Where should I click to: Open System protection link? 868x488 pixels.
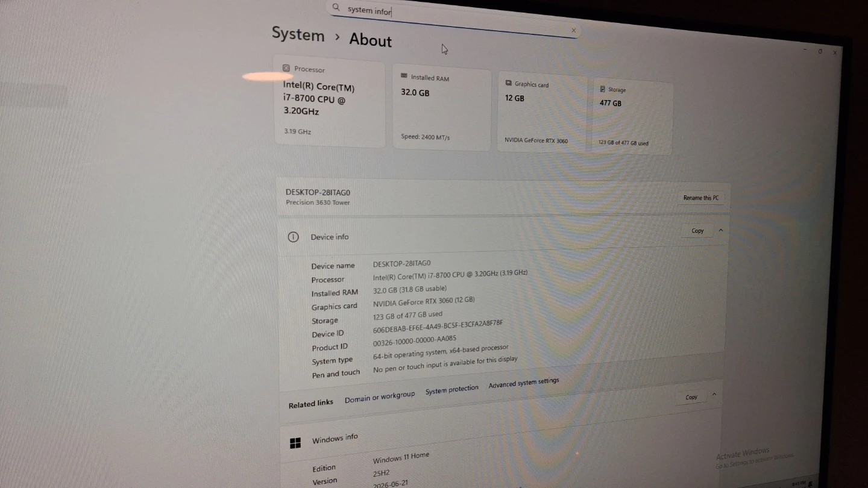pyautogui.click(x=451, y=390)
